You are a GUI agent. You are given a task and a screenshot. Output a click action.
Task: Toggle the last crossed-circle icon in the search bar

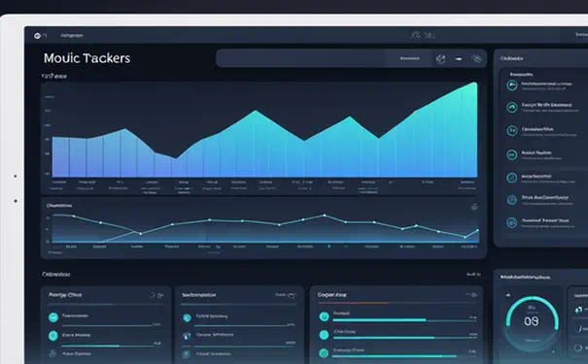pos(476,59)
